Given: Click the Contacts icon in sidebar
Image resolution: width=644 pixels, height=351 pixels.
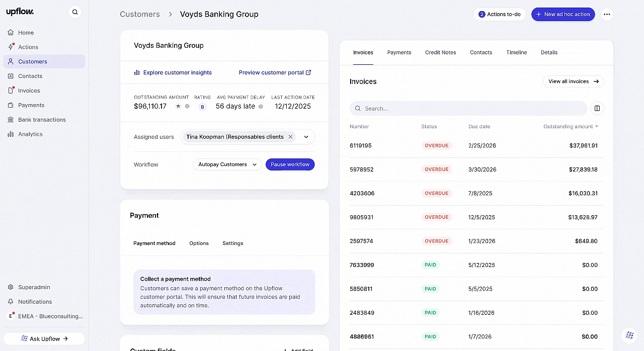Looking at the screenshot, I should (11, 76).
